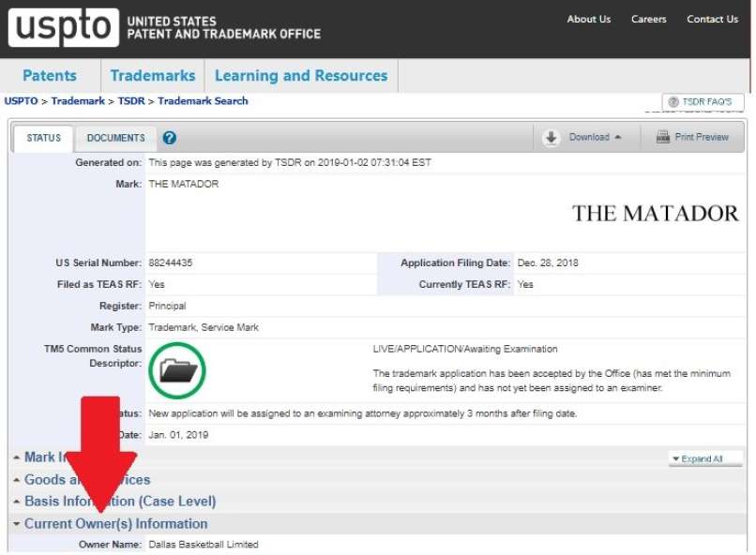Switch to the STATUS tab
The width and height of the screenshot is (756, 555).
(x=43, y=138)
